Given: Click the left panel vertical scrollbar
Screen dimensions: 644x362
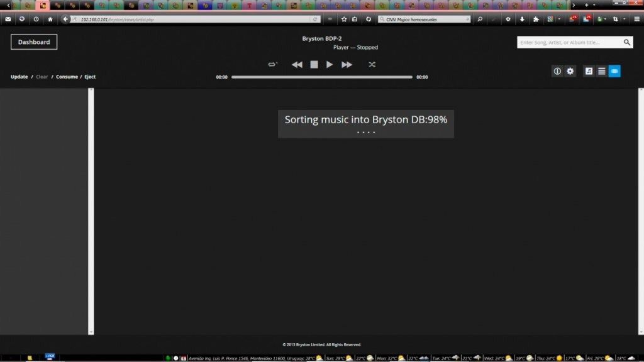Looking at the screenshot, I should tap(91, 211).
